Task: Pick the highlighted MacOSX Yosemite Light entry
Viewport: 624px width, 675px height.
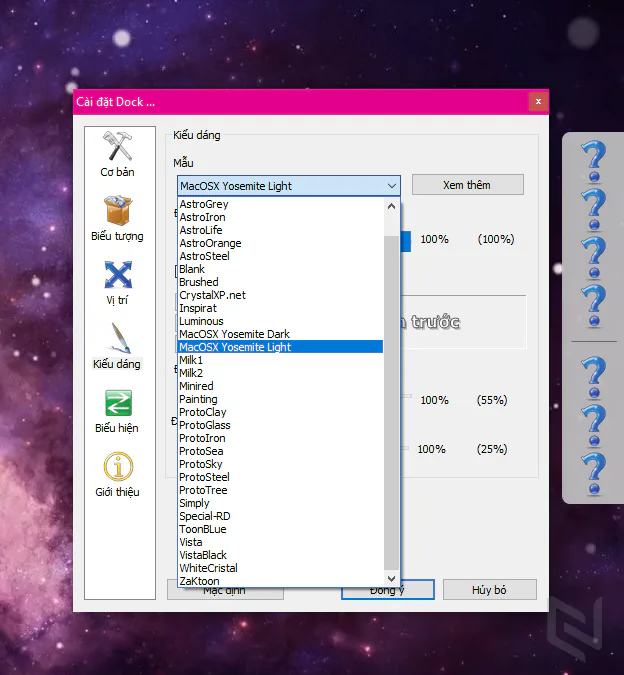Action: coord(280,347)
